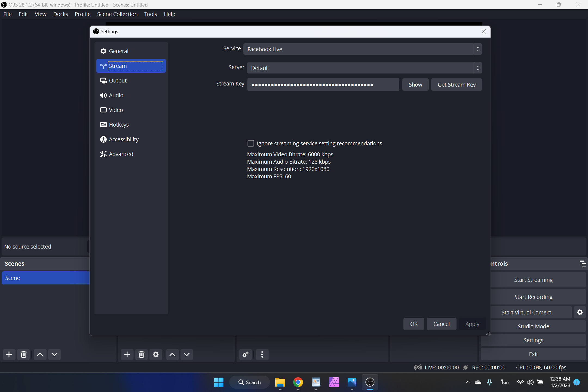Open the Server dropdown Default
Image resolution: width=588 pixels, height=392 pixels.
point(365,68)
